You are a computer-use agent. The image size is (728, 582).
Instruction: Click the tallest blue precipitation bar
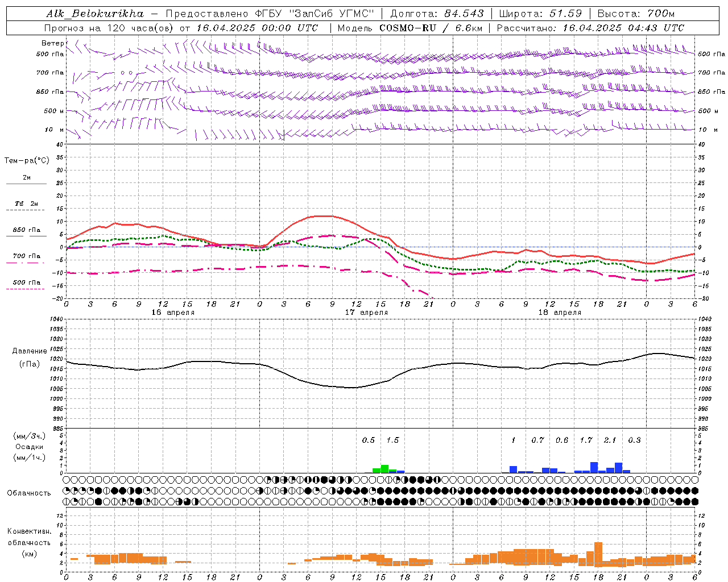594,467
